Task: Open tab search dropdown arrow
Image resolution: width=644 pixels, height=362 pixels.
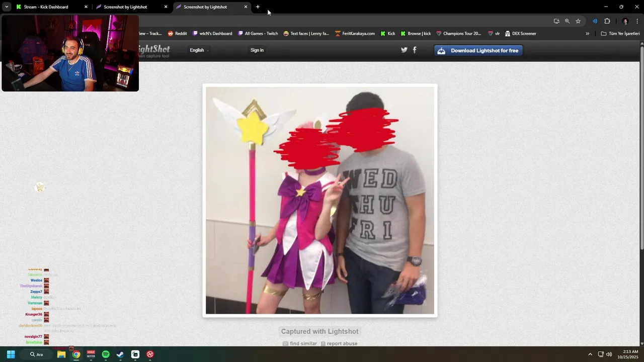Action: pyautogui.click(x=7, y=7)
